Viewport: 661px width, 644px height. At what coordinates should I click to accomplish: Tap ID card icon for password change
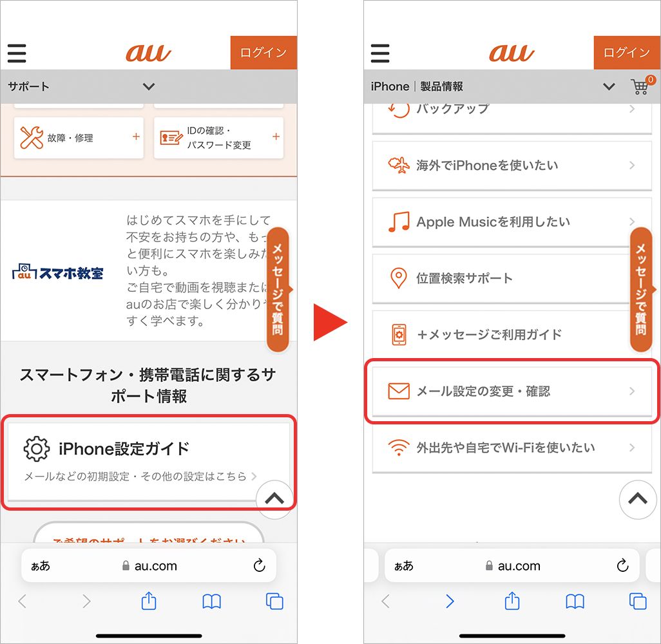(171, 138)
